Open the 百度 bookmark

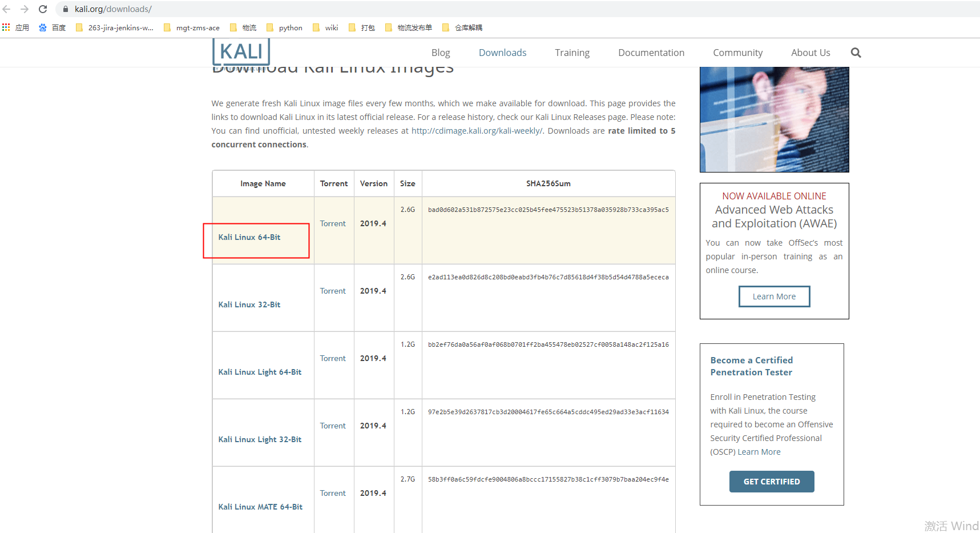(x=53, y=27)
